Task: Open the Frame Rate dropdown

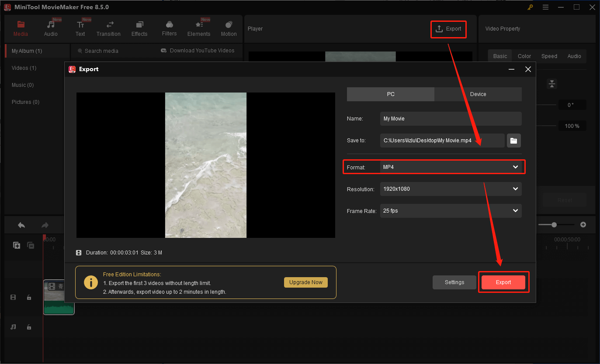Action: tap(451, 211)
